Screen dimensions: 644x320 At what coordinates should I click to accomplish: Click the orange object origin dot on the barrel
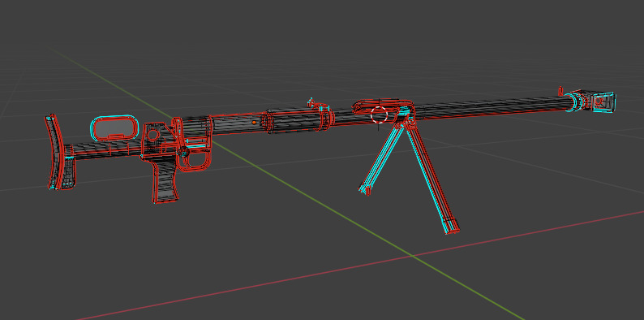tap(254, 122)
